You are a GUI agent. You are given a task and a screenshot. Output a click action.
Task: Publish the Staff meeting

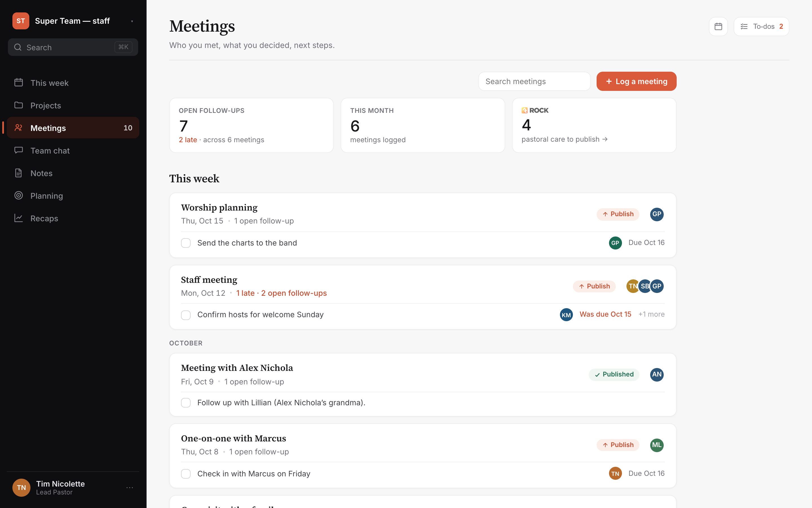tap(594, 286)
